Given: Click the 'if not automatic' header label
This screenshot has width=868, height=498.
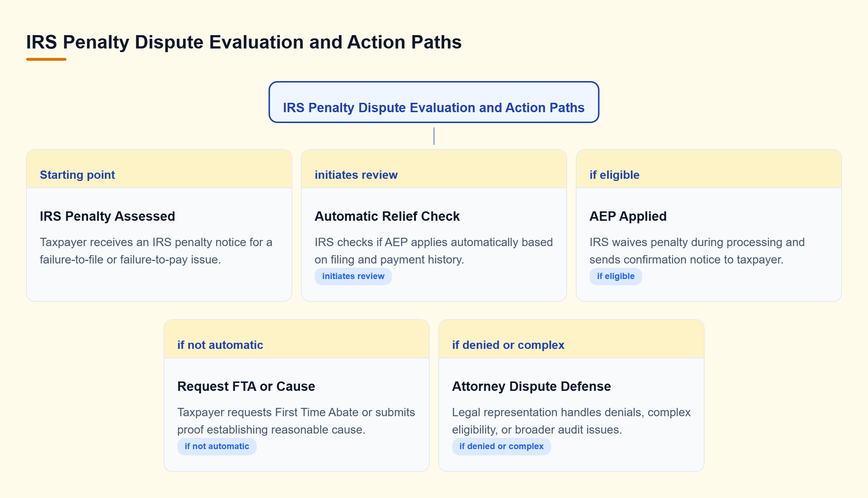Looking at the screenshot, I should coord(220,345).
